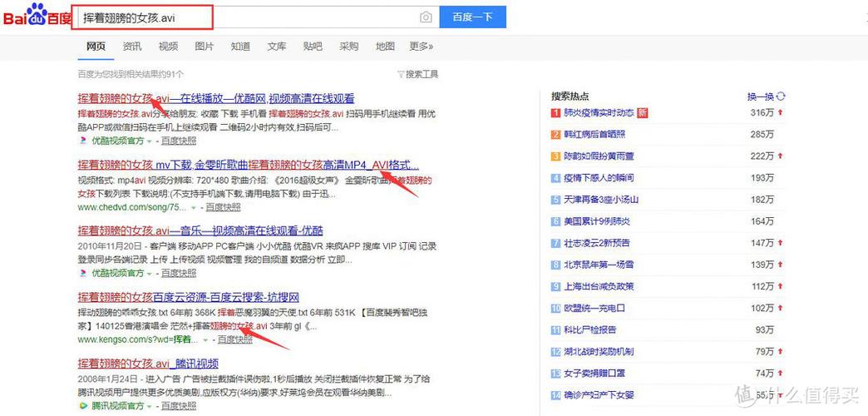Switch to the 视频 tab

[168, 47]
